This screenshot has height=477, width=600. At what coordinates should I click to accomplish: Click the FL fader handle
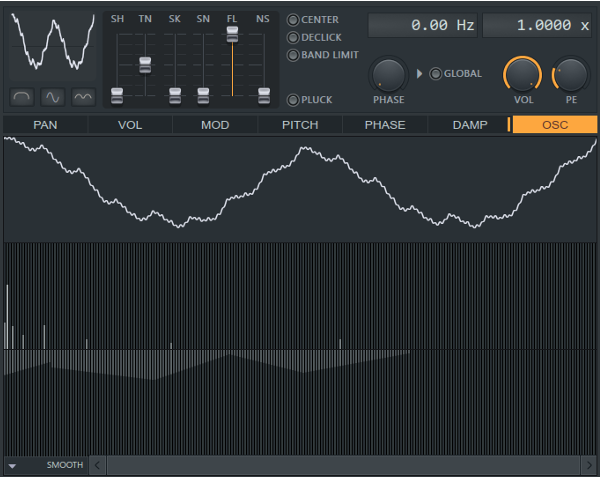(232, 34)
